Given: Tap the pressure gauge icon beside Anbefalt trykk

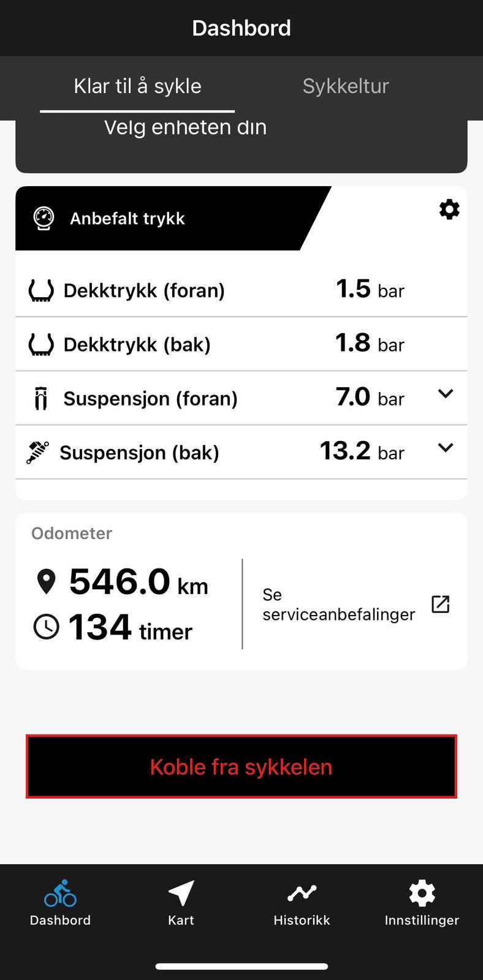Looking at the screenshot, I should [x=44, y=218].
